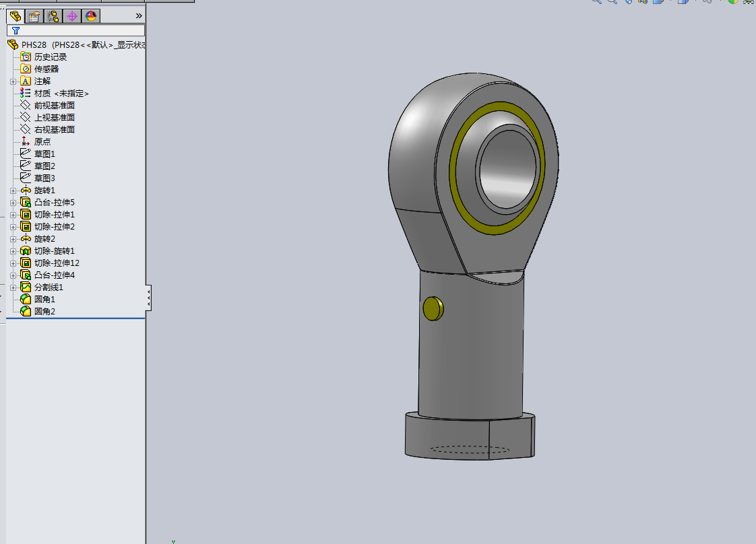Select the 圆角2 fillet icon
Screen dimensions: 756x544
tap(26, 311)
